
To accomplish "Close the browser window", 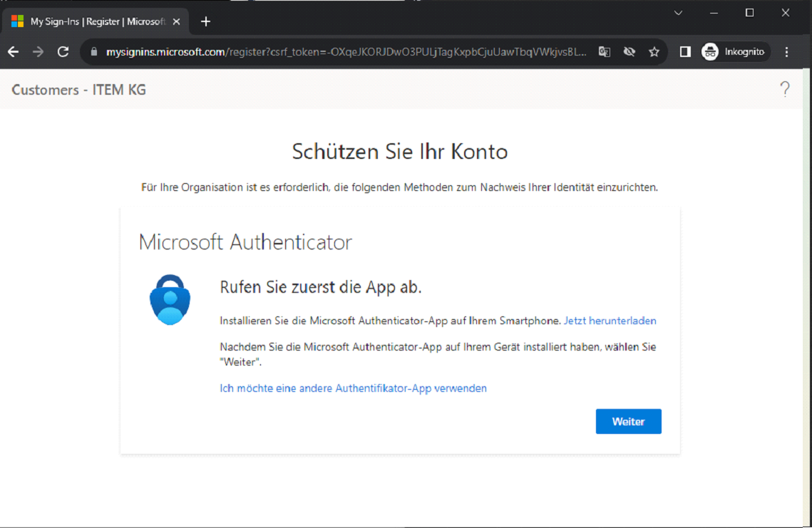I will point(786,13).
